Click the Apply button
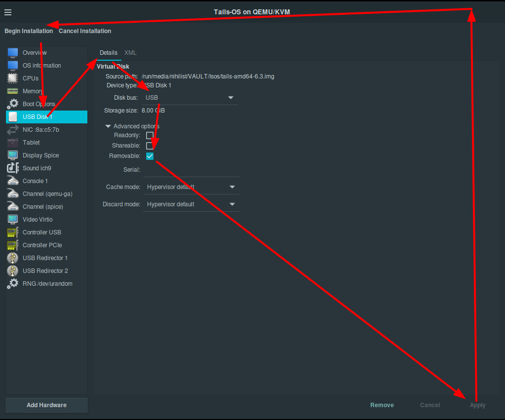Screen dimensions: 505x420 pyautogui.click(x=478, y=405)
